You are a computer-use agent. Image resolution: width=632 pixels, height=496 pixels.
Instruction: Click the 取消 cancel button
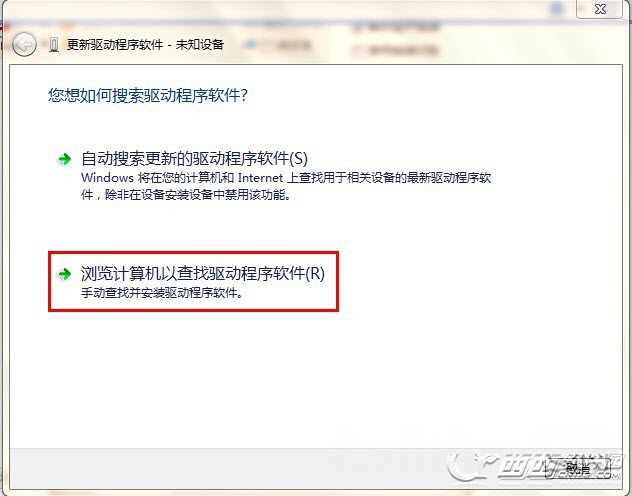tap(578, 469)
